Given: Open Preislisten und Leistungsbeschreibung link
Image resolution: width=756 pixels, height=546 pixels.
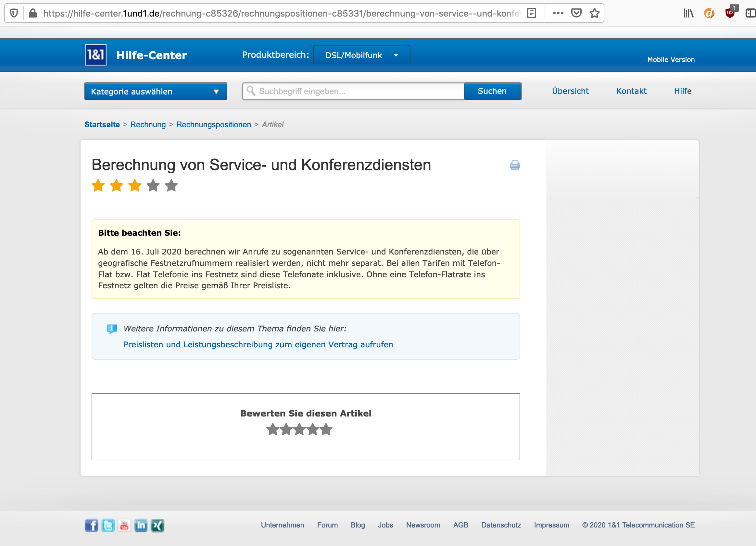Looking at the screenshot, I should 258,344.
